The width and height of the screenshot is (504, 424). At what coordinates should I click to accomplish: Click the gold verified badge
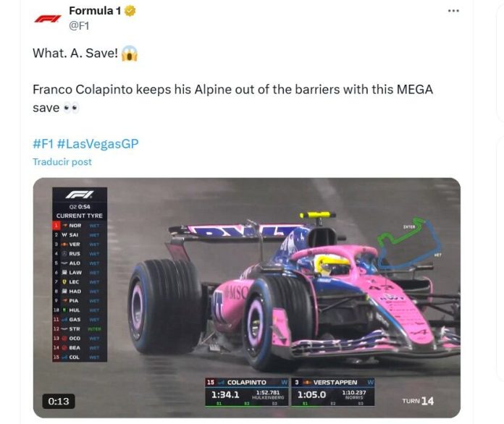[130, 11]
